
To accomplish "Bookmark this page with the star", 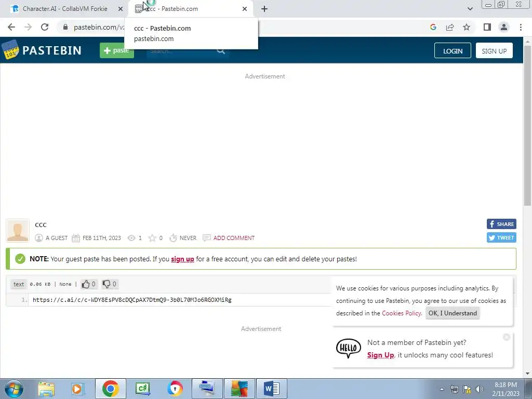I will [x=467, y=27].
